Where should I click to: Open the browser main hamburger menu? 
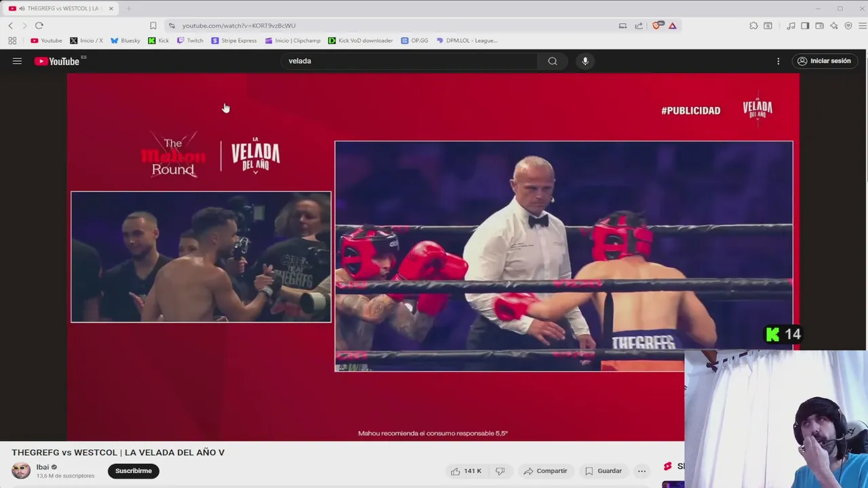coord(862,26)
